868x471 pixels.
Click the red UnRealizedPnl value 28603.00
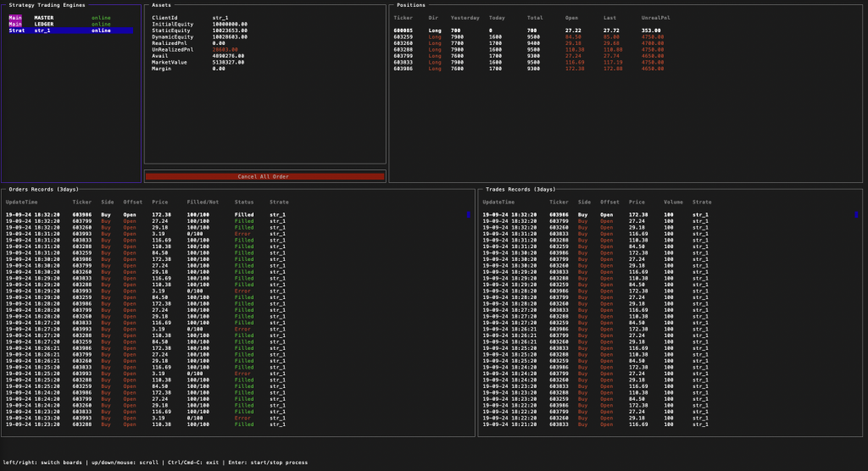click(x=225, y=50)
